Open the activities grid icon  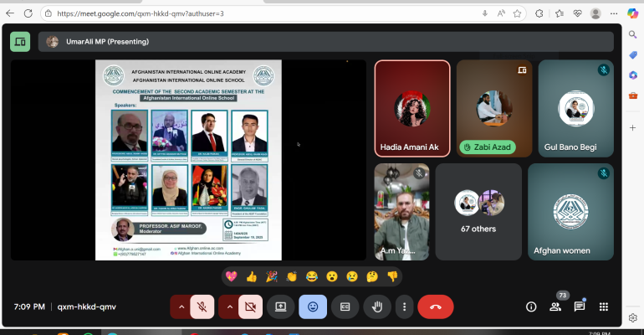pos(603,307)
